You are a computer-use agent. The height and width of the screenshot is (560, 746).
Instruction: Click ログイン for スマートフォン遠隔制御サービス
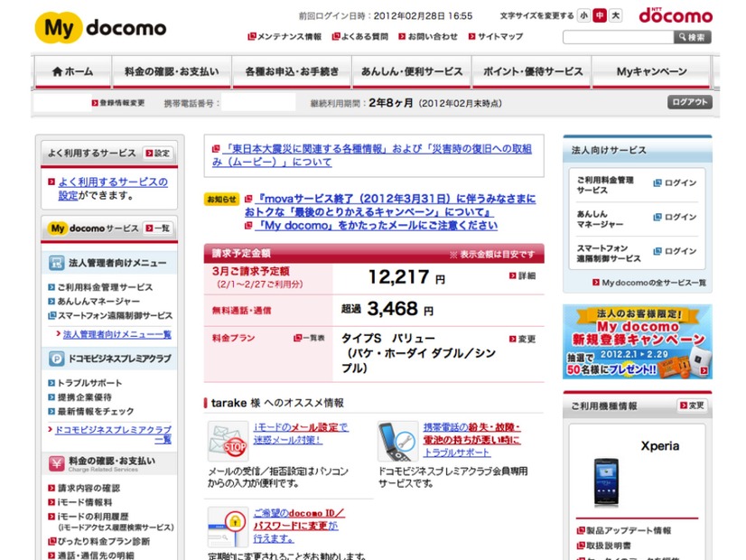point(675,252)
